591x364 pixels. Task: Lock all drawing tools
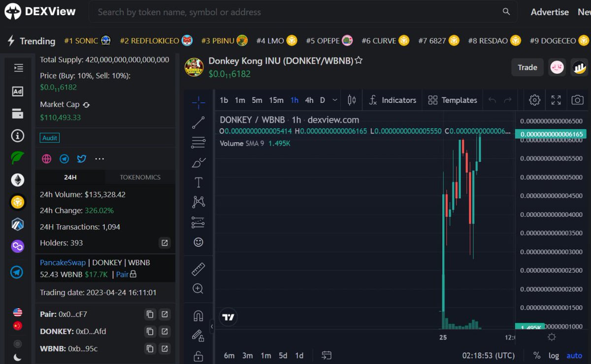tap(198, 356)
